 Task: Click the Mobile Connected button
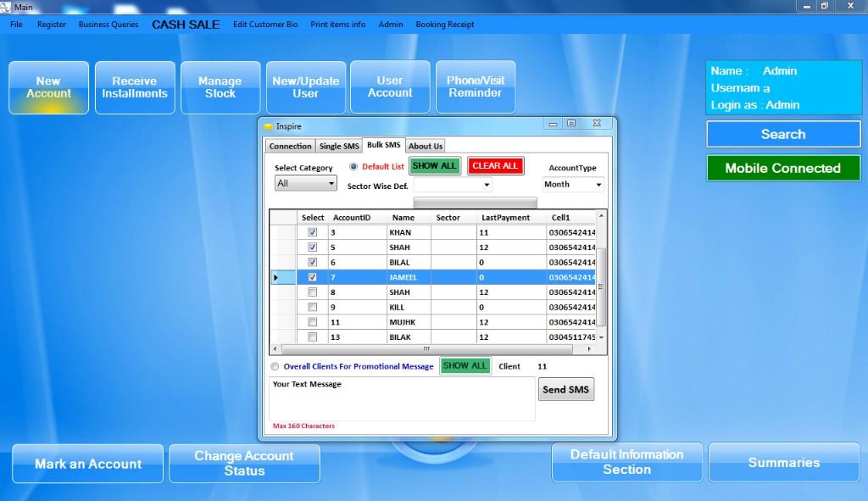783,169
